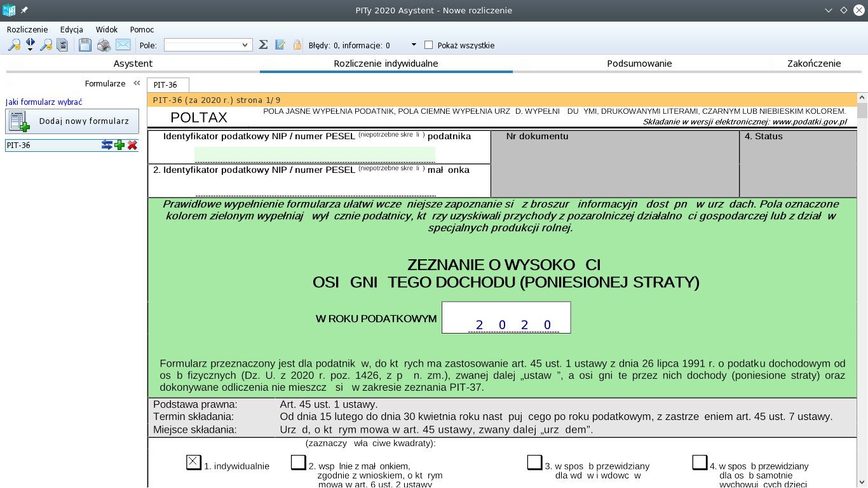
Task: Collapse the Formularze side panel
Action: click(x=137, y=83)
